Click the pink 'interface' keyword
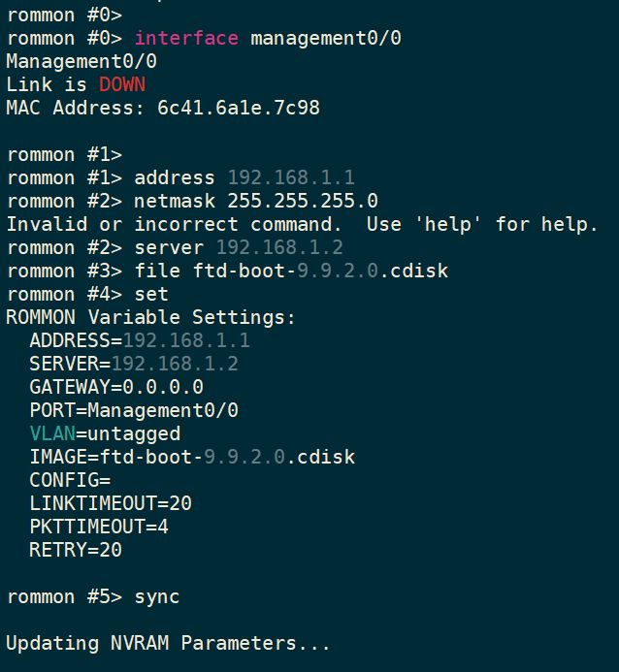The height and width of the screenshot is (672, 619). pyautogui.click(x=186, y=38)
